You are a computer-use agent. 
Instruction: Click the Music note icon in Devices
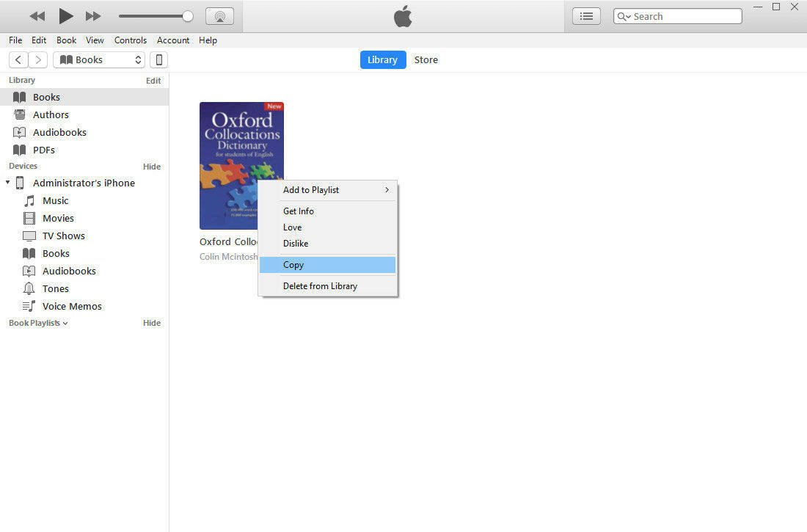30,200
